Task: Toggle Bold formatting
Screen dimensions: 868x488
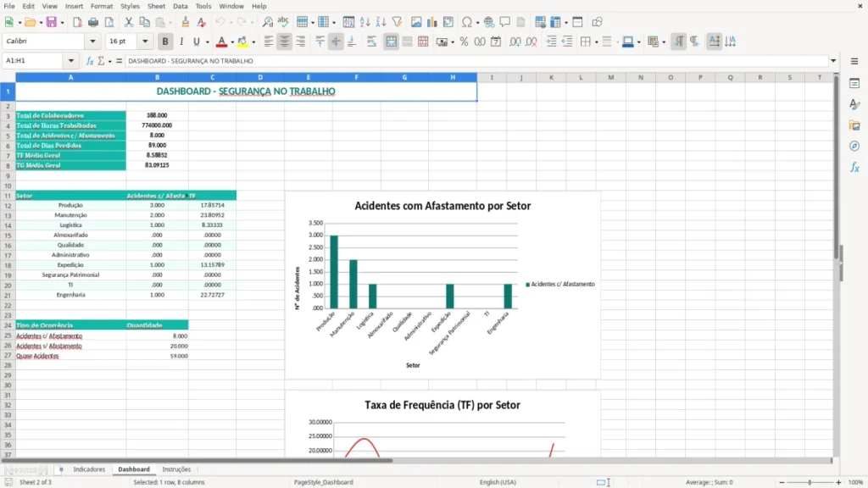Action: 165,42
